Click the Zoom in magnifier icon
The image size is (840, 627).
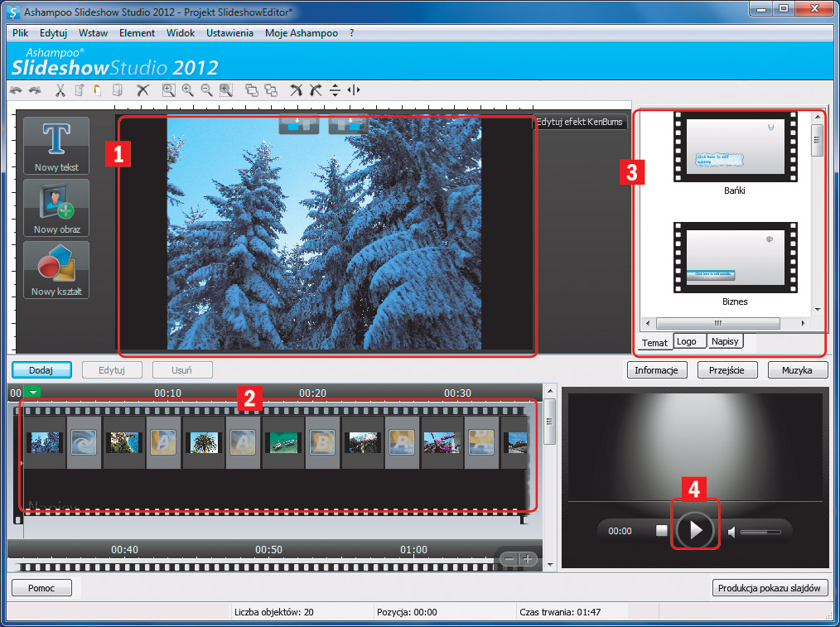point(187,90)
